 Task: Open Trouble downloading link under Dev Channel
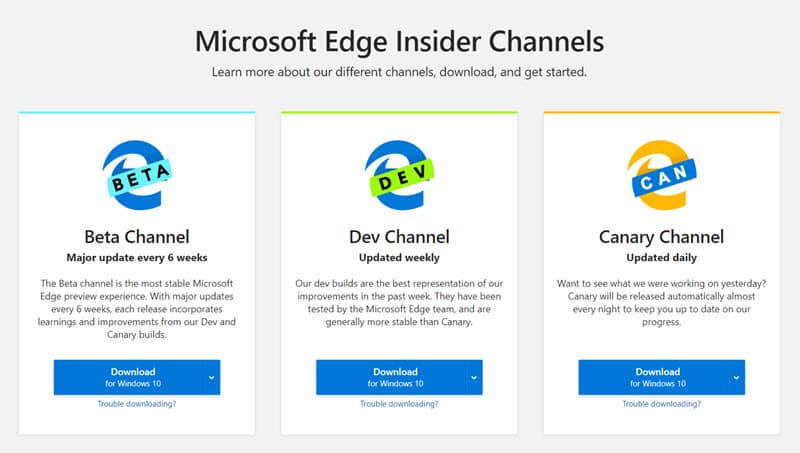click(x=399, y=404)
